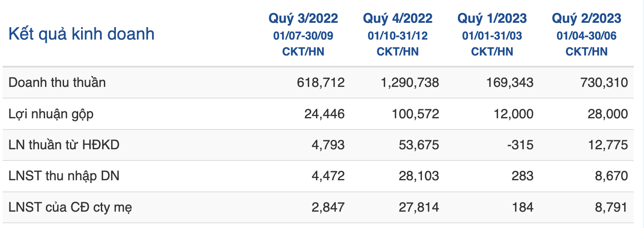Screen dimensions: 644x228
Task: Click the "Lợi nhuận gộp" row label
Action: click(51, 114)
